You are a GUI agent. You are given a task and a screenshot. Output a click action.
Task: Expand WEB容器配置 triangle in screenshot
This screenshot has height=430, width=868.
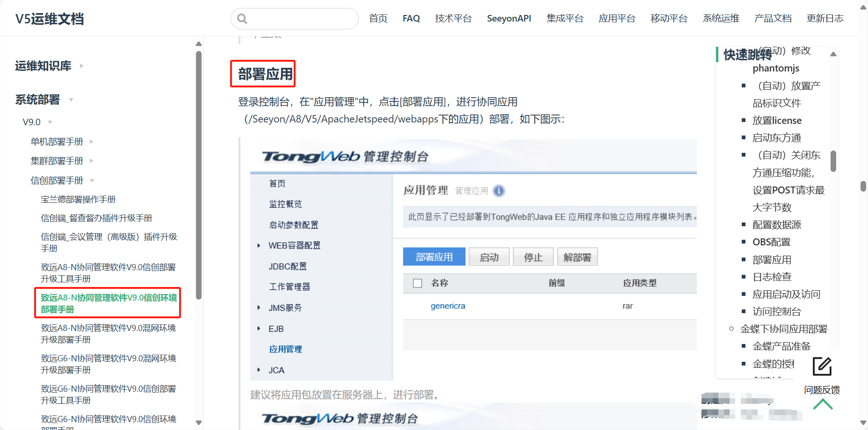(259, 245)
